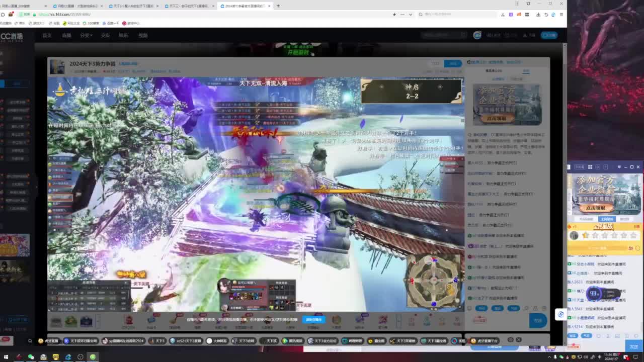Open the browser scissors screenshot tool
The height and width of the screenshot is (362, 644).
[503, 15]
